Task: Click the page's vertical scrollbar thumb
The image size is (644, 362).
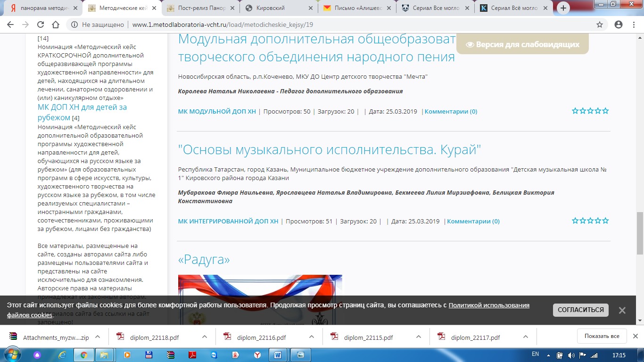Action: coord(640,233)
